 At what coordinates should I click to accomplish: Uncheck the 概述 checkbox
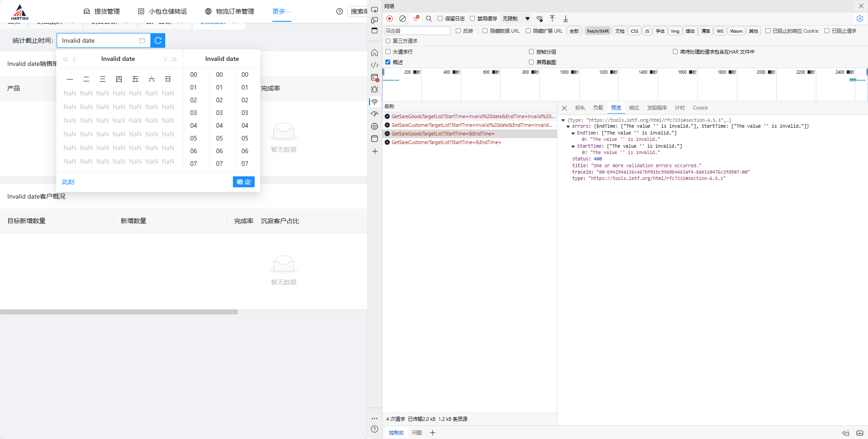[x=388, y=62]
